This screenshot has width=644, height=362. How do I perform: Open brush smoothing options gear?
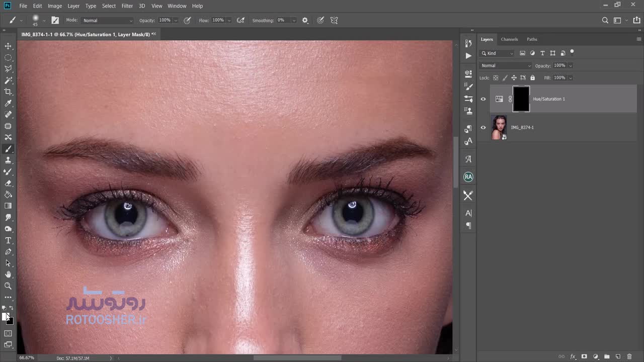pos(305,21)
